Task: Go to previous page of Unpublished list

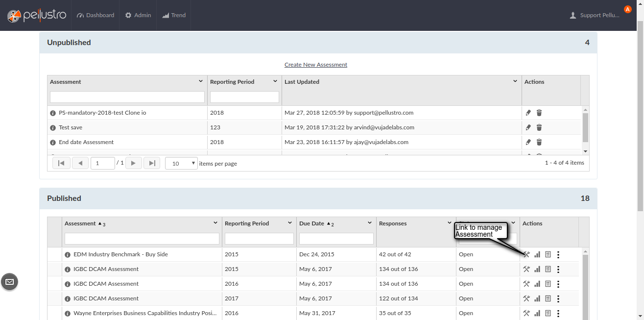Action: pyautogui.click(x=80, y=163)
